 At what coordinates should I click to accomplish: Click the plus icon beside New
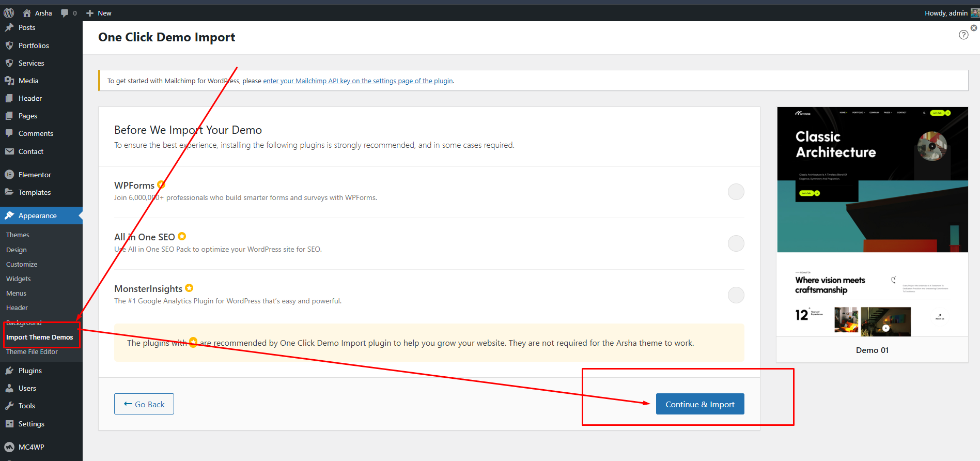pyautogui.click(x=90, y=13)
